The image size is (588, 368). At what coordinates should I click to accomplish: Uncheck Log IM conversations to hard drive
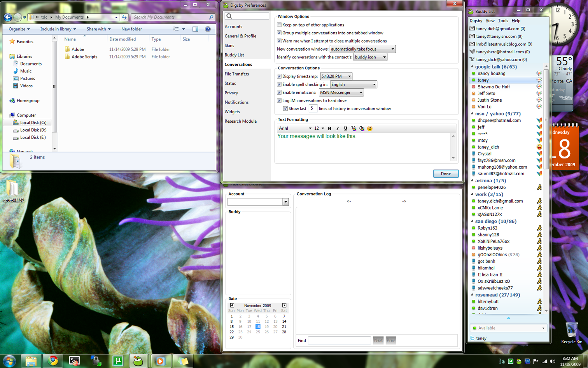279,100
